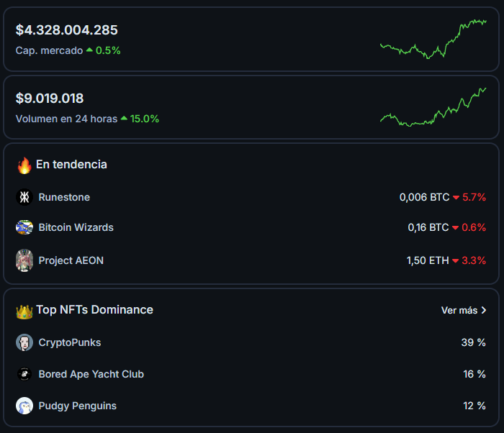The height and width of the screenshot is (433, 504).
Task: Click the Bored Ape Yacht Club logo
Action: [x=24, y=374]
